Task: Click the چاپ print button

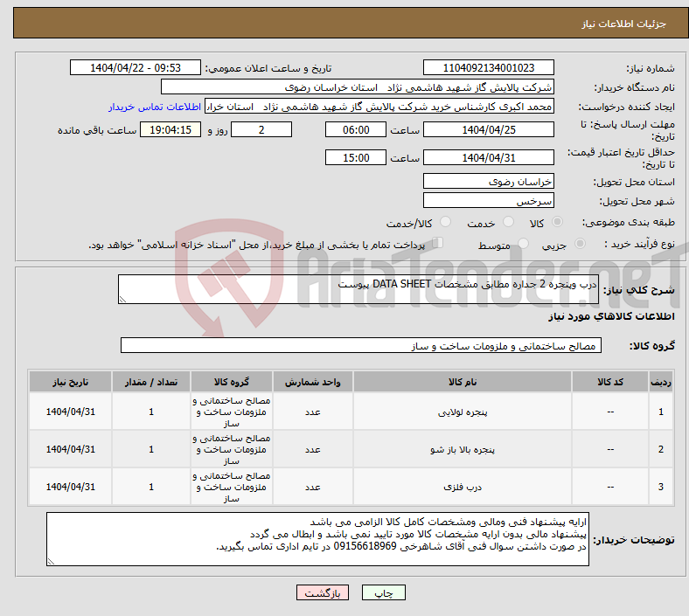Action: 383,592
